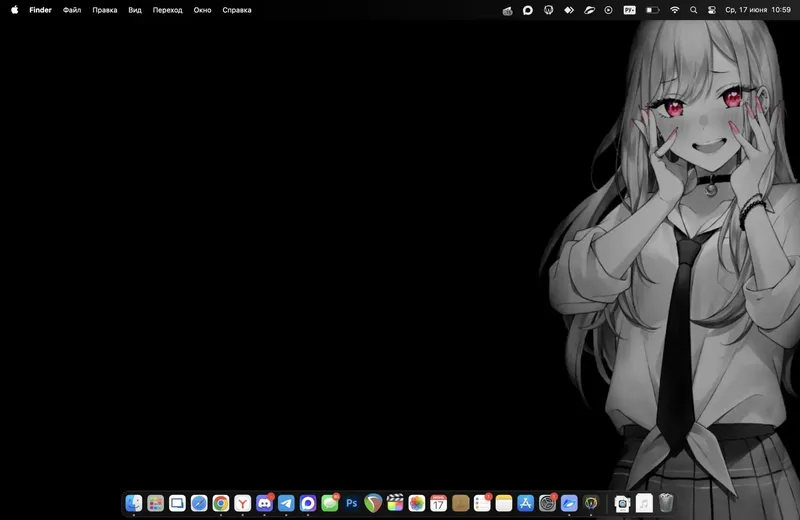Open Calendar showing 17 in dock
The height and width of the screenshot is (520, 800).
pos(438,503)
